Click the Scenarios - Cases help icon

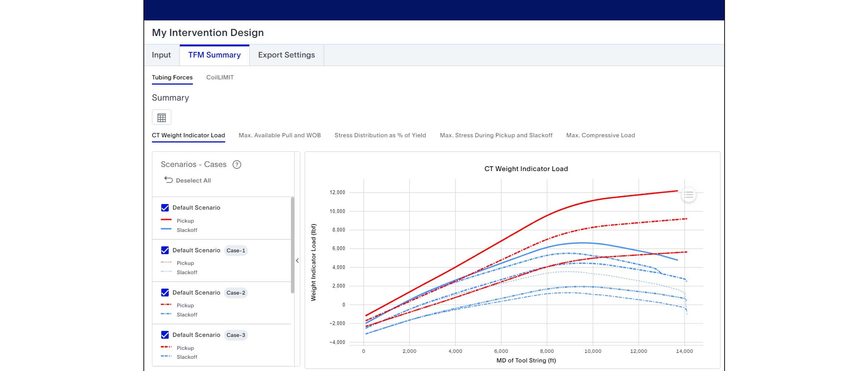237,164
